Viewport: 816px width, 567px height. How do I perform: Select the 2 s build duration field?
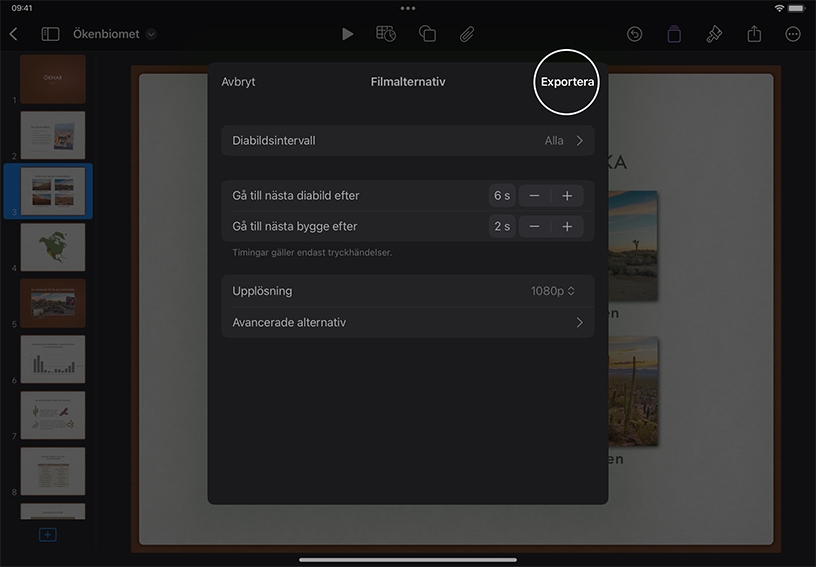click(502, 226)
